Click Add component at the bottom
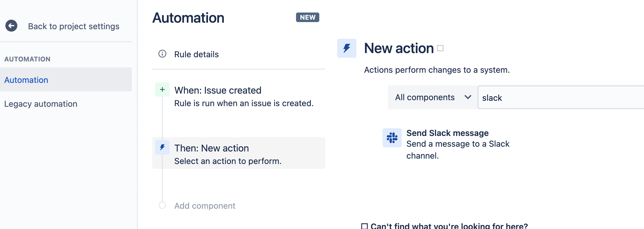644x229 pixels. coord(204,205)
